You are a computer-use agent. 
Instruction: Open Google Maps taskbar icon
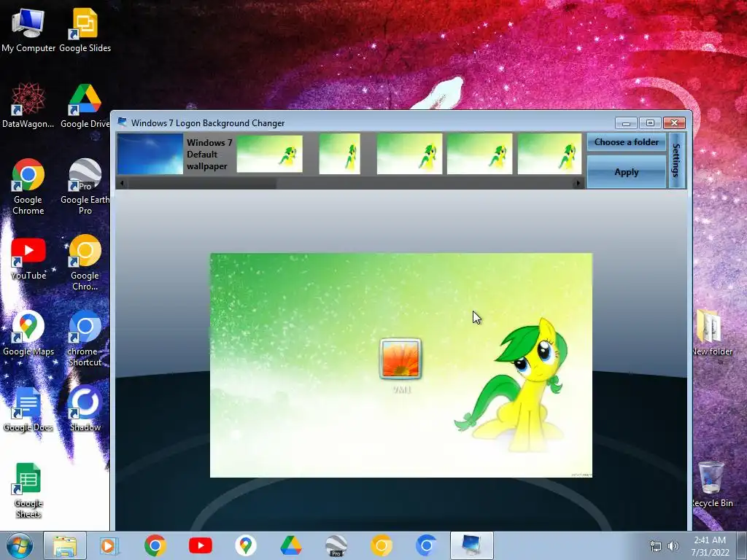pos(245,545)
